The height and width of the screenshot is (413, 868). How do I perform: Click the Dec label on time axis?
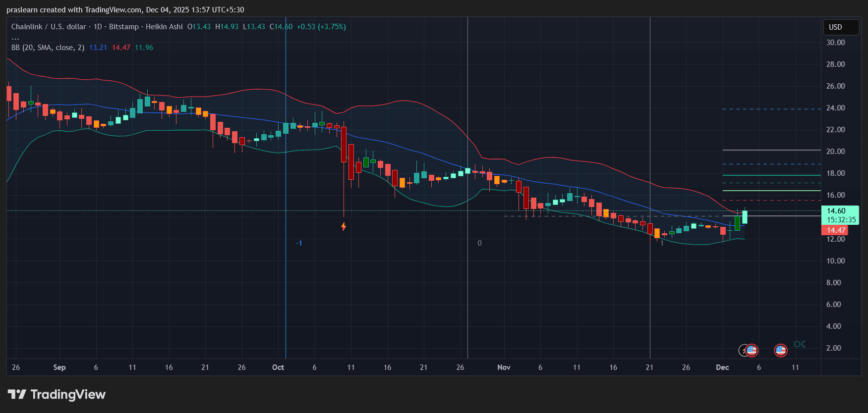tap(722, 367)
